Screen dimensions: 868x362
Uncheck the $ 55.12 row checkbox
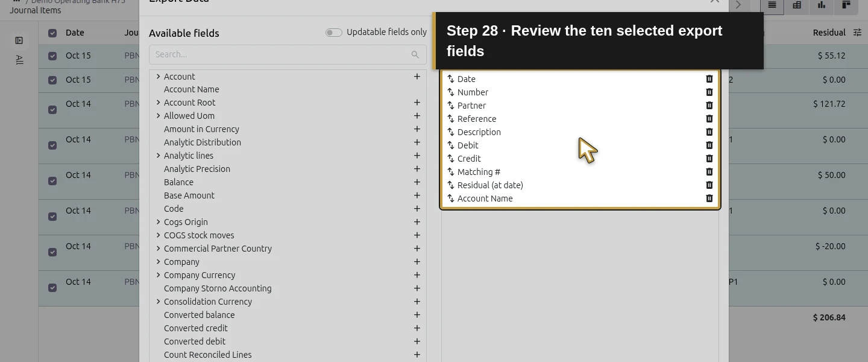tap(52, 56)
